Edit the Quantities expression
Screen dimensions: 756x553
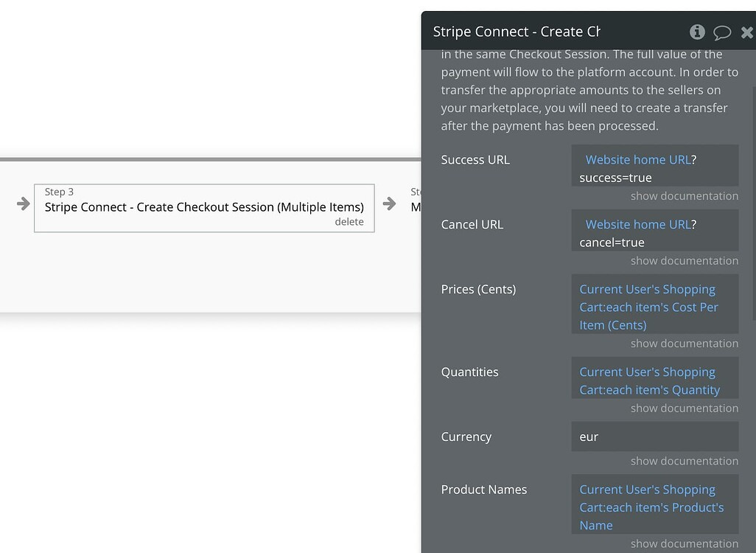pyautogui.click(x=655, y=378)
